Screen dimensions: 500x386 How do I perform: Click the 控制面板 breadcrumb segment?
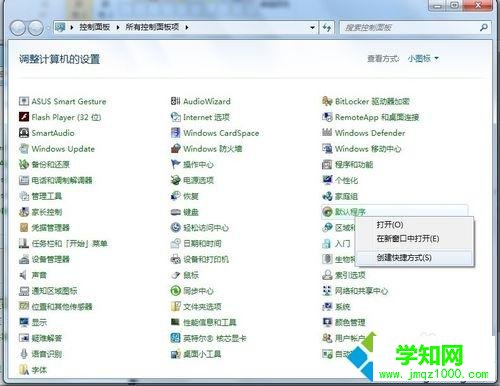pos(95,27)
